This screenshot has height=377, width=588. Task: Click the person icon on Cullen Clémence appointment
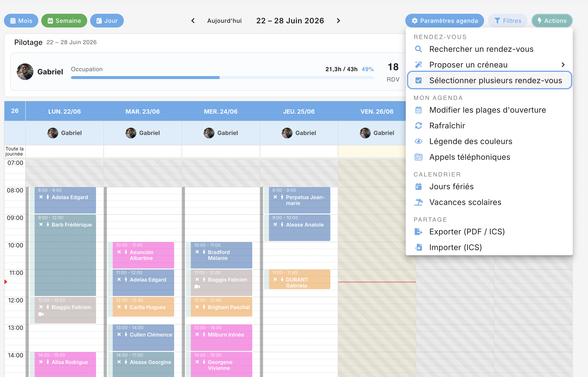tap(126, 335)
